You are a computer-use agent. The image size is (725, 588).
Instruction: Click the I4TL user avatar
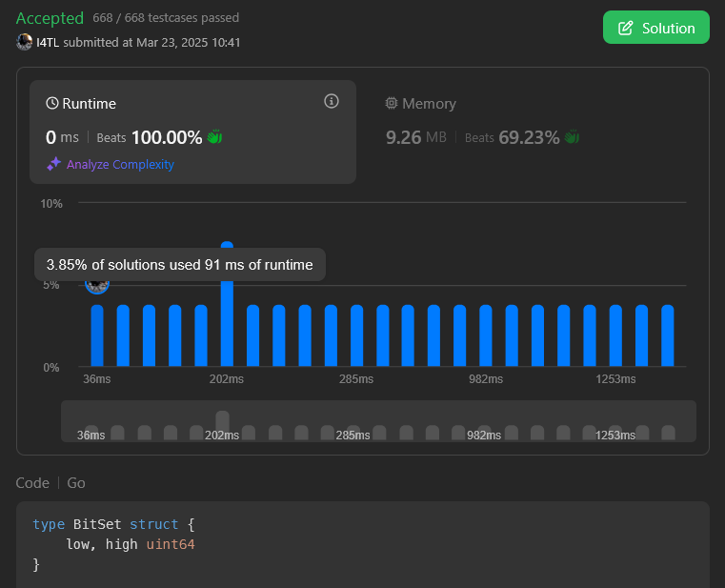[24, 42]
